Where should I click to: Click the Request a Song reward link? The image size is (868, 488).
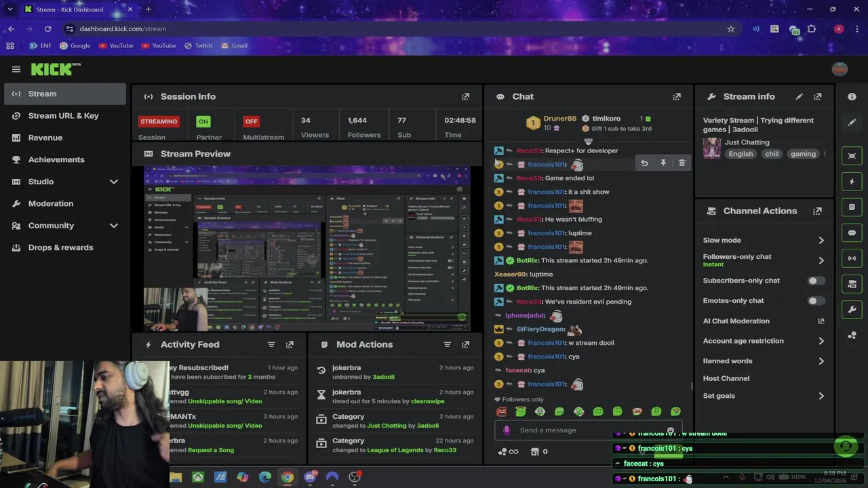pyautogui.click(x=211, y=450)
